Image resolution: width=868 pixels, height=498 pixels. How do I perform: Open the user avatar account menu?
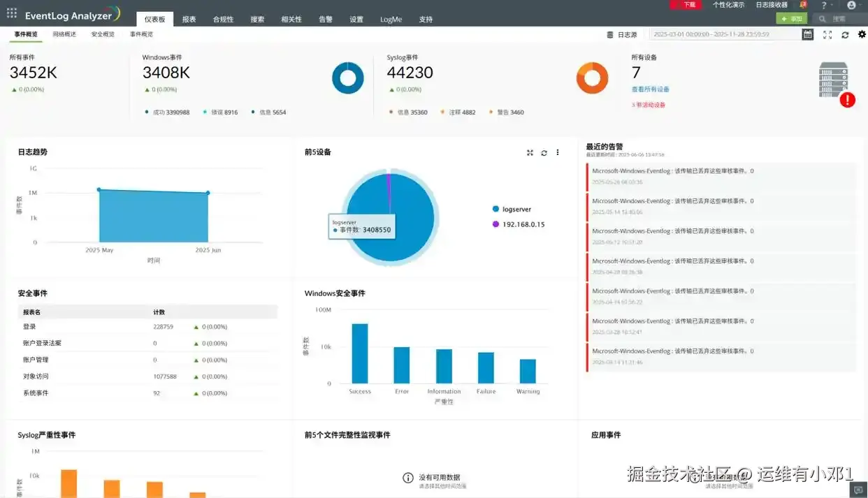point(851,5)
